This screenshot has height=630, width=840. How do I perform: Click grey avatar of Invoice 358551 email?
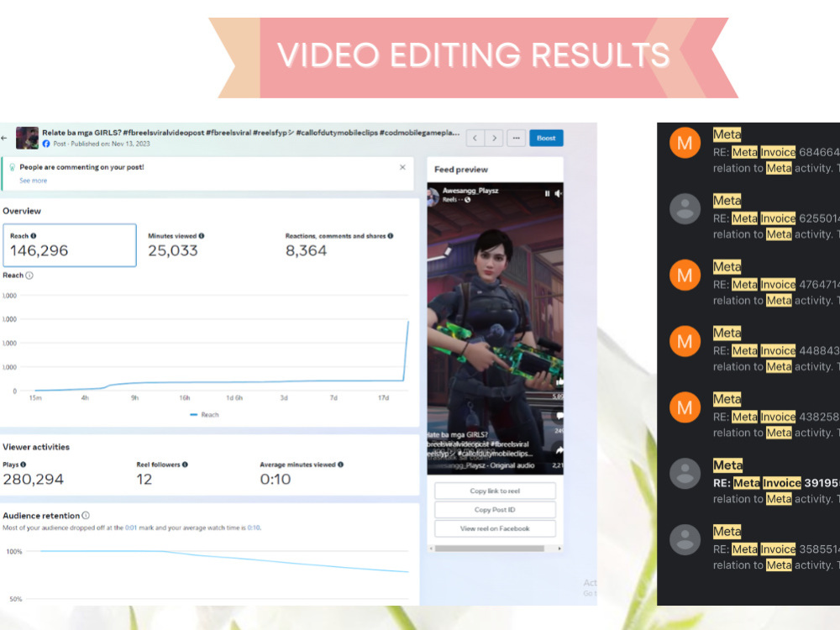tap(685, 539)
